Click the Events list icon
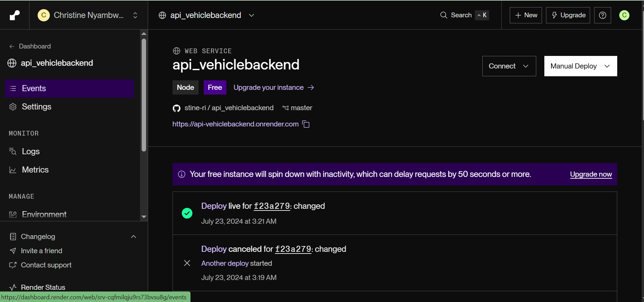644x302 pixels. (x=13, y=88)
